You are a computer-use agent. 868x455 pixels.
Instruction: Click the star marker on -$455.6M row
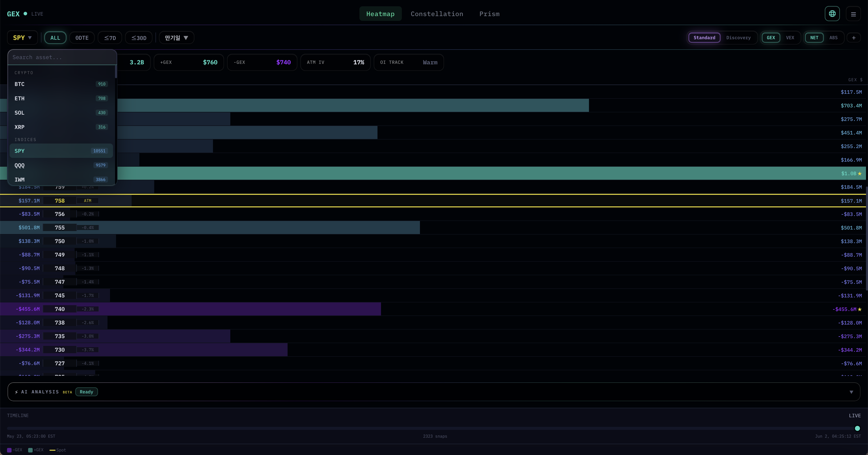859,309
